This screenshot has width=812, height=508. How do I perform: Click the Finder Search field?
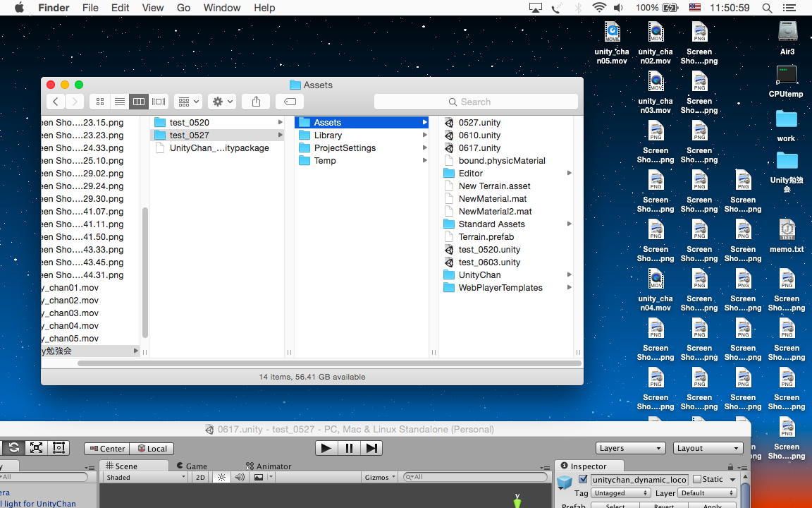click(x=476, y=102)
